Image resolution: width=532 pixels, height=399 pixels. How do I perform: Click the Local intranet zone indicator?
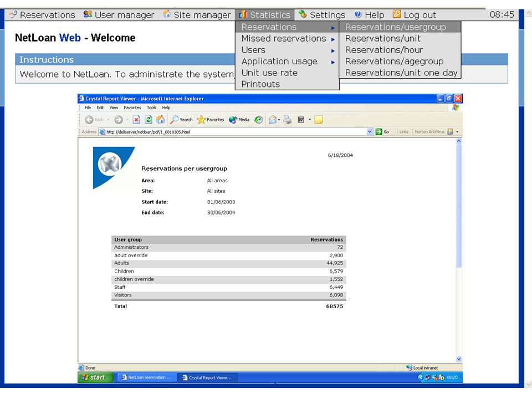(x=422, y=368)
